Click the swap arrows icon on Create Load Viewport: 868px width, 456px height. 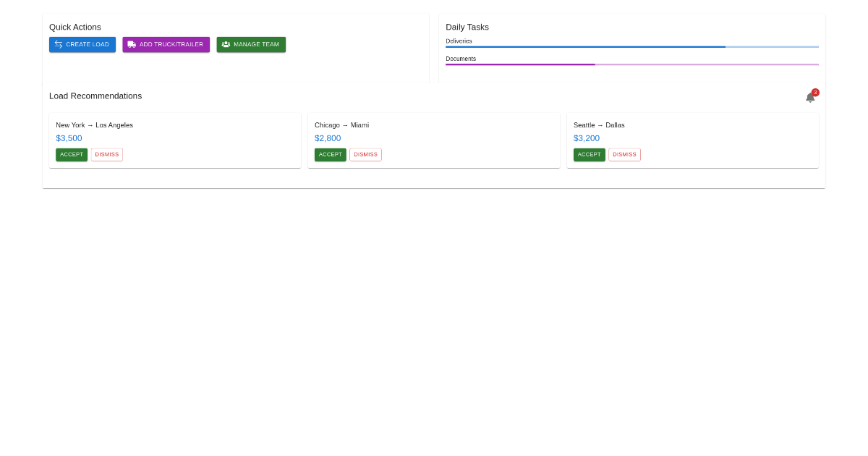59,44
